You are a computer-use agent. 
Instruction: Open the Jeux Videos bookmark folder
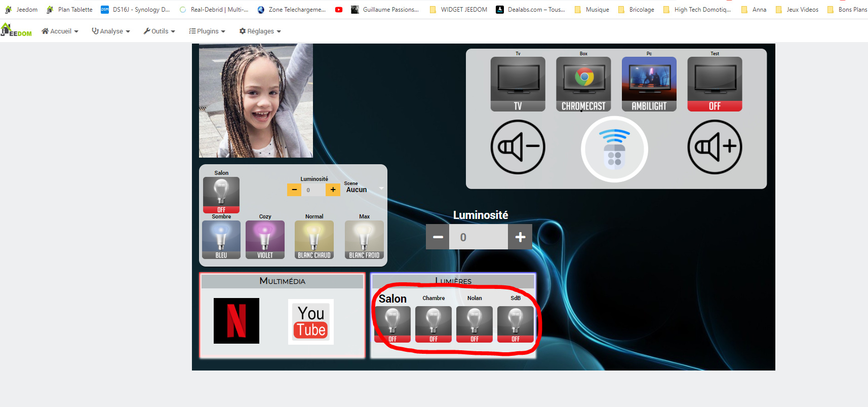(797, 9)
